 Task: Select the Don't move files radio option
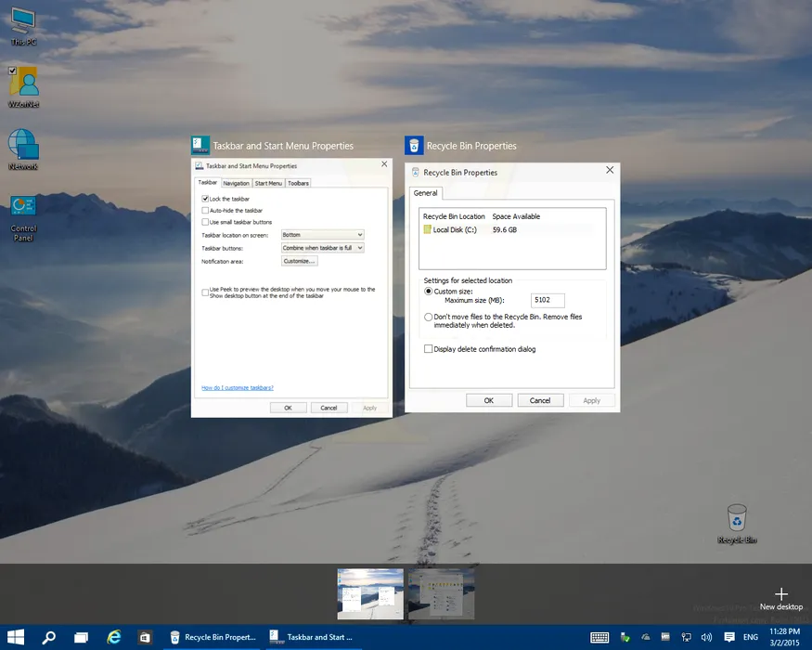[x=428, y=317]
